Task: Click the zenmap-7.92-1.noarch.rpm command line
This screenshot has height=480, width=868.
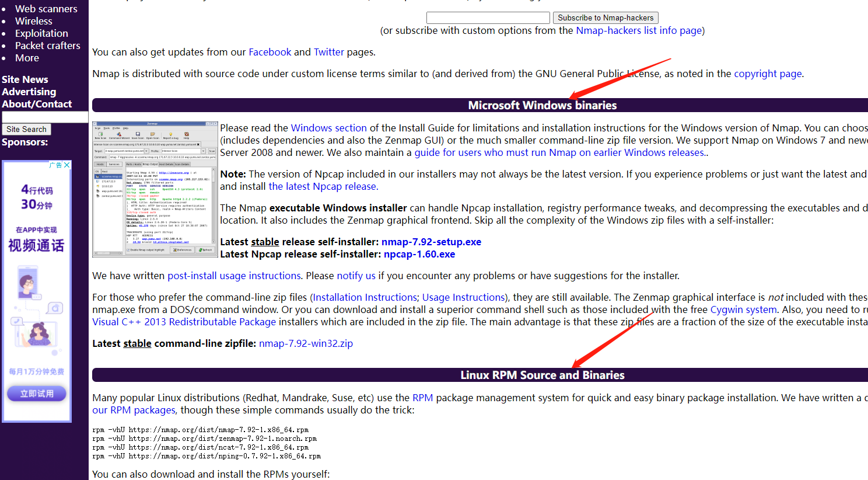Action: coord(204,439)
